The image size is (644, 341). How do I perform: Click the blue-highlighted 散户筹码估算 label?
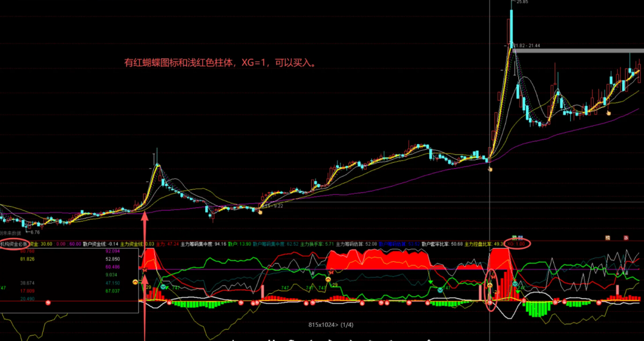tap(392, 244)
